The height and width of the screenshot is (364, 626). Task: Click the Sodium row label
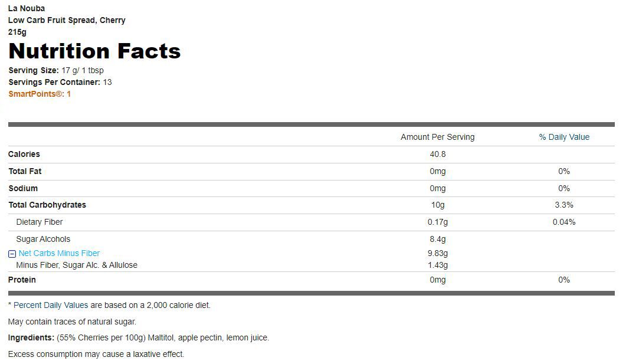coord(23,188)
